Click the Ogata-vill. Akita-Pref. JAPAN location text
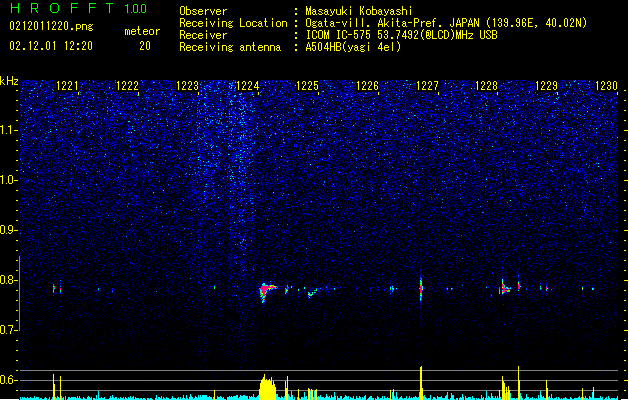 (x=446, y=23)
